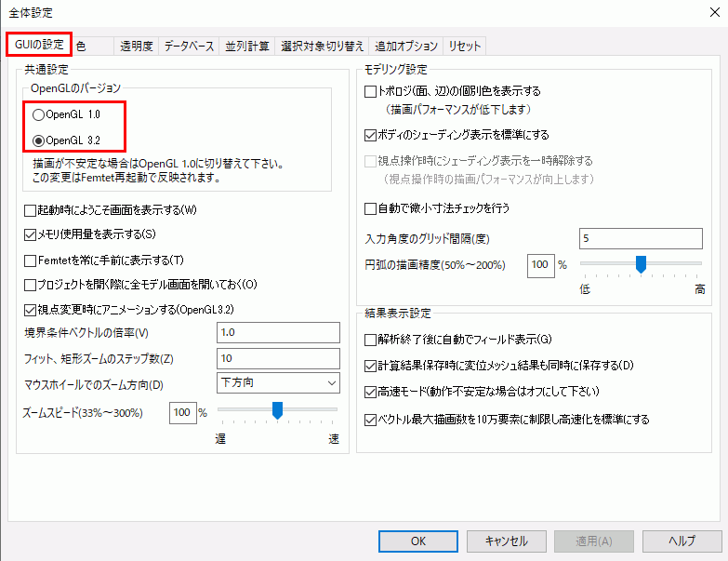This screenshot has width=728, height=561.
Task: Open マウスホイールでのズーム方向 dropdown
Action: pos(278,382)
